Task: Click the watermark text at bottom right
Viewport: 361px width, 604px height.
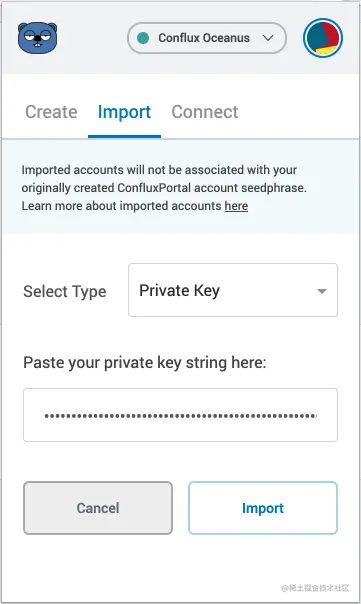Action: click(x=315, y=588)
